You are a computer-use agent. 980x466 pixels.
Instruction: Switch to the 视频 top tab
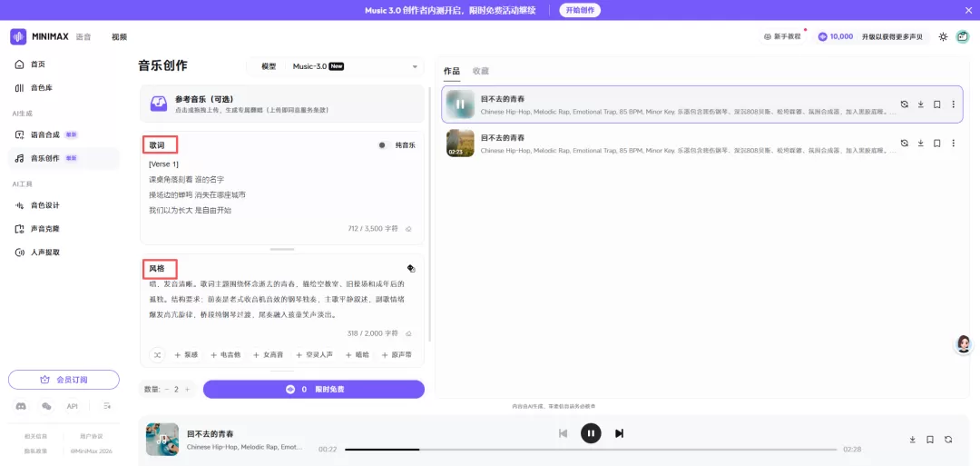tap(120, 37)
